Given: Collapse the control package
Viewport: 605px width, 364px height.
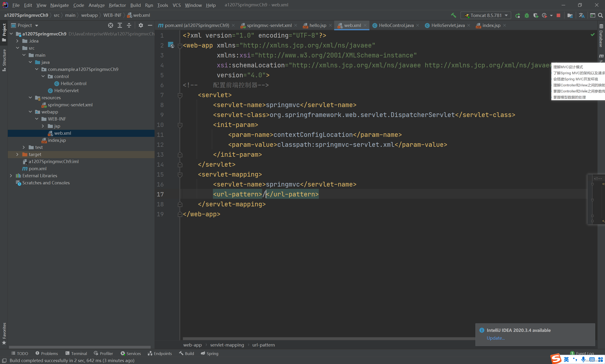Looking at the screenshot, I should click(x=43, y=77).
